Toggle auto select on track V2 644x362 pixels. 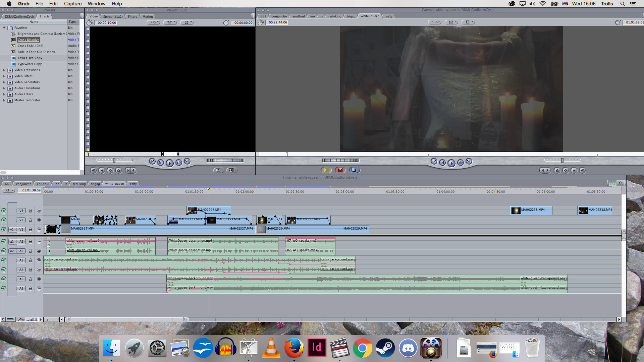[39, 220]
